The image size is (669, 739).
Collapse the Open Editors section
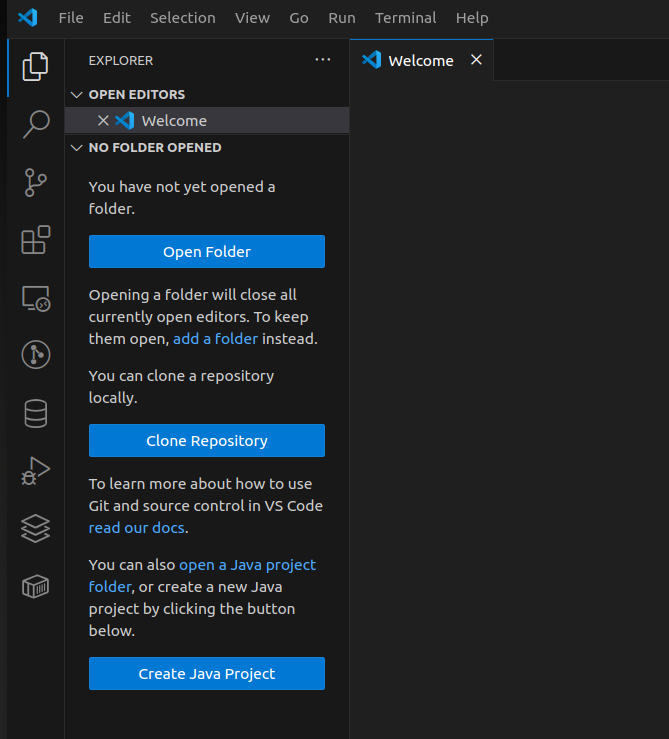(76, 95)
